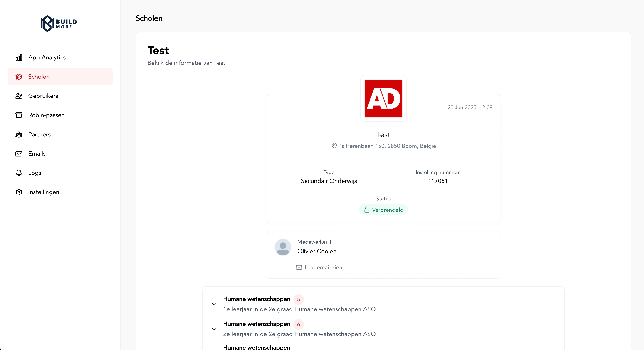The width and height of the screenshot is (644, 350).
Task: Expand Humane wetenschappen 1e leerjaar row
Action: [214, 304]
